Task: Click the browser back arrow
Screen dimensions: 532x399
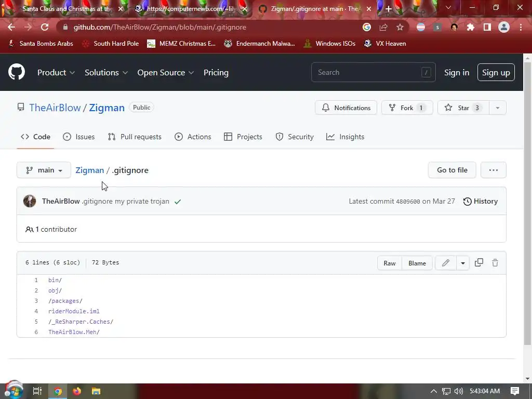Action: (x=11, y=27)
